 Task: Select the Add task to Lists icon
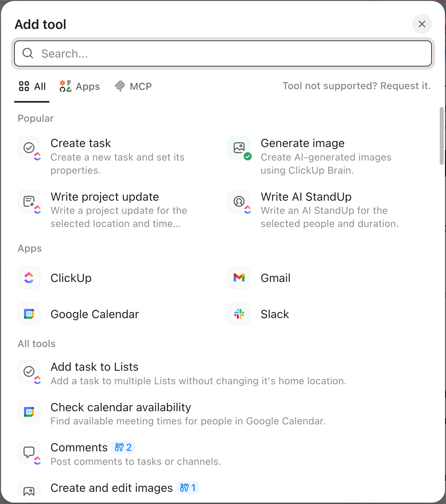coord(29,372)
